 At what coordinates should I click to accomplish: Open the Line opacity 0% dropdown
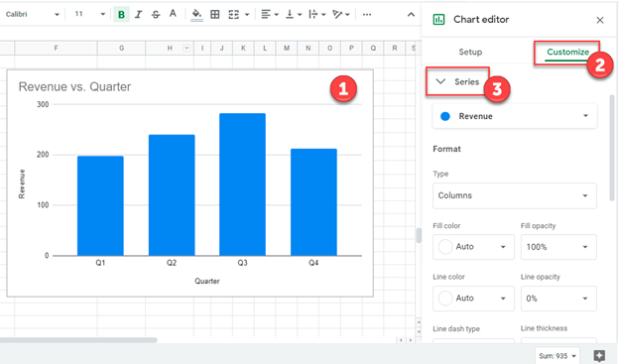point(558,299)
